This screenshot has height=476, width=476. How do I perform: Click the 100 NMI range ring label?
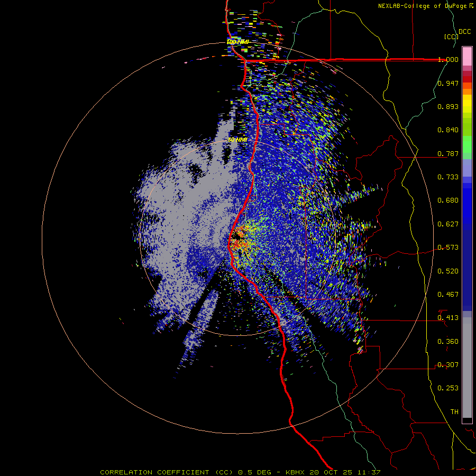(237, 42)
